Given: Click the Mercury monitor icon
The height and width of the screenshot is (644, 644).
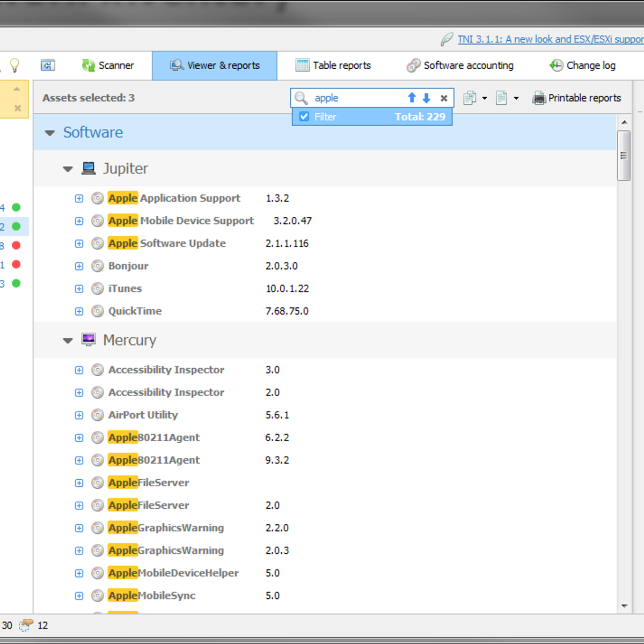Looking at the screenshot, I should [89, 339].
